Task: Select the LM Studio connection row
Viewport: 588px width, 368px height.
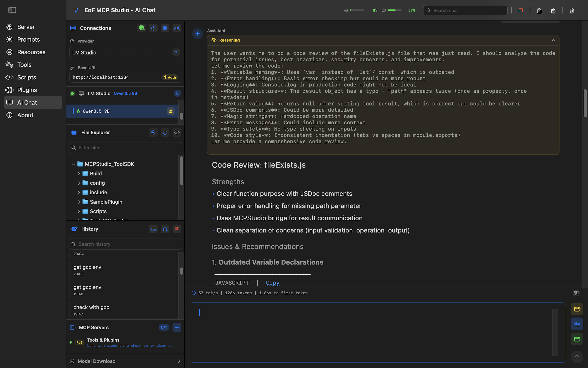Action: click(x=125, y=93)
